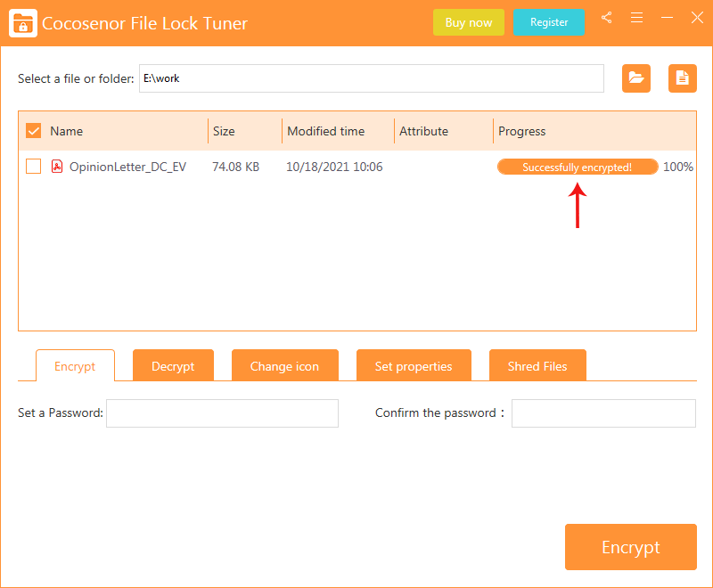Sort by the Size column header

[x=224, y=131]
